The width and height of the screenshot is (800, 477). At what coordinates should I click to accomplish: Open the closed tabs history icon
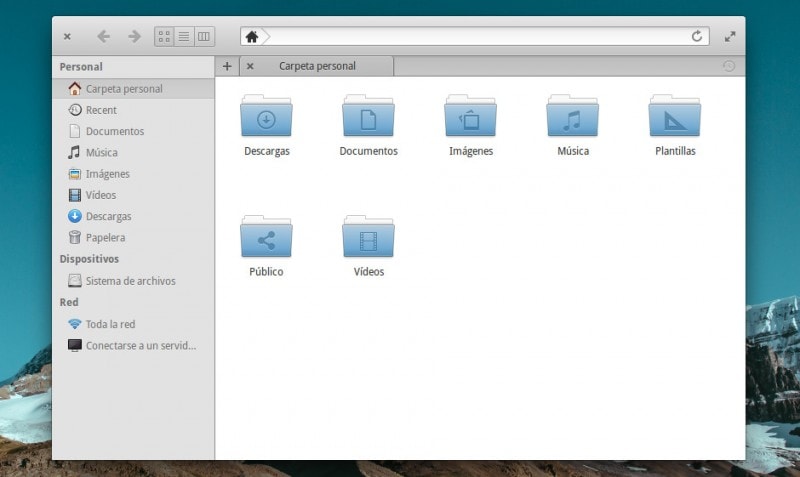(729, 66)
